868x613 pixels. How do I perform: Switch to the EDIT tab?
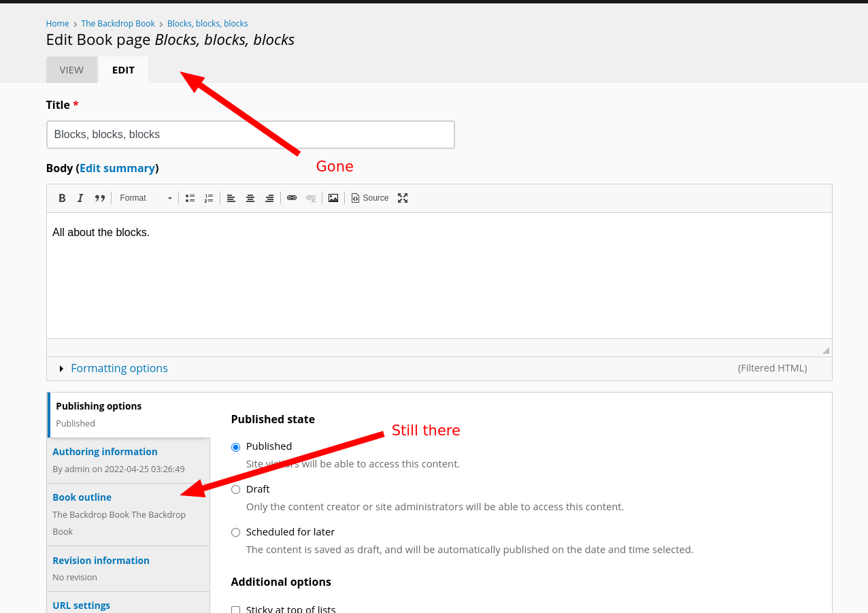tap(123, 69)
